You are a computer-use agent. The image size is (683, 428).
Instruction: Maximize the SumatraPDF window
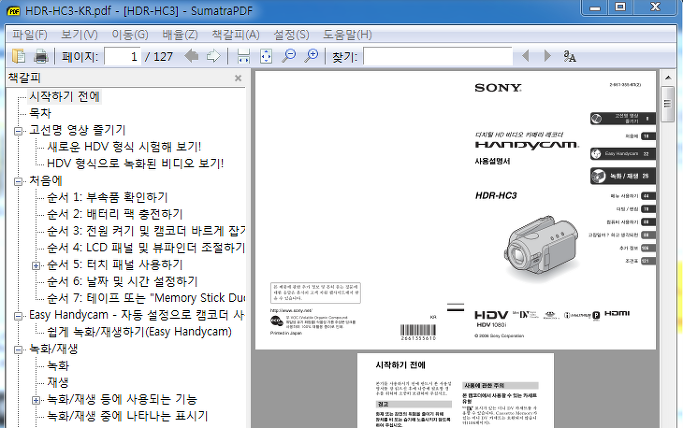[620, 8]
